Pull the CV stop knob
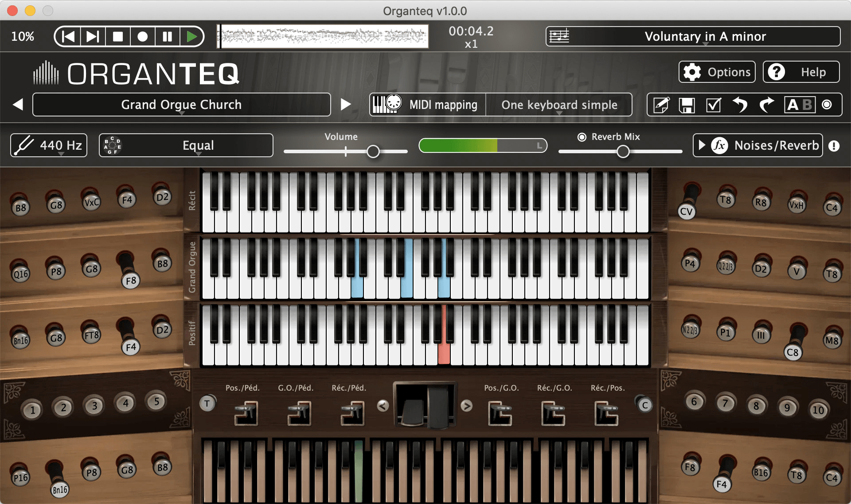 (x=687, y=211)
